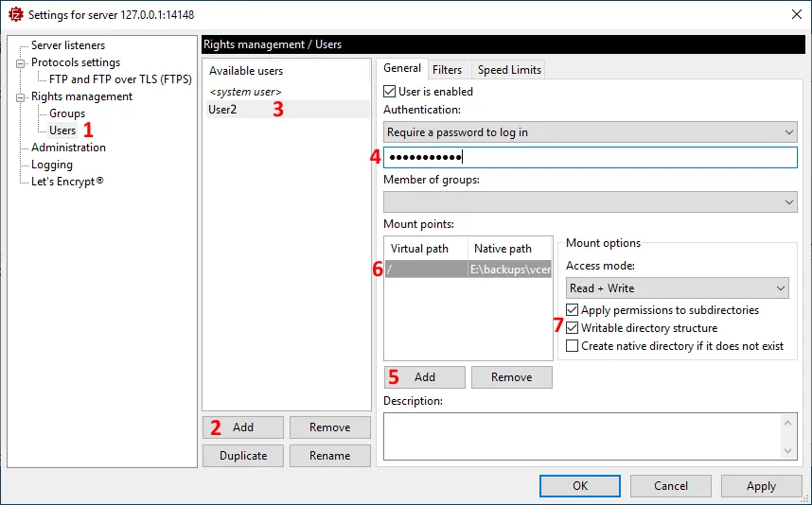Check 'Create native directory if it does not exist'
The image size is (812, 505).
(x=573, y=346)
